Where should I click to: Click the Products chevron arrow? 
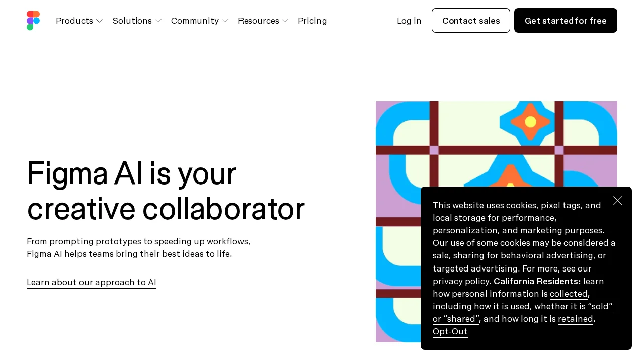pyautogui.click(x=99, y=21)
